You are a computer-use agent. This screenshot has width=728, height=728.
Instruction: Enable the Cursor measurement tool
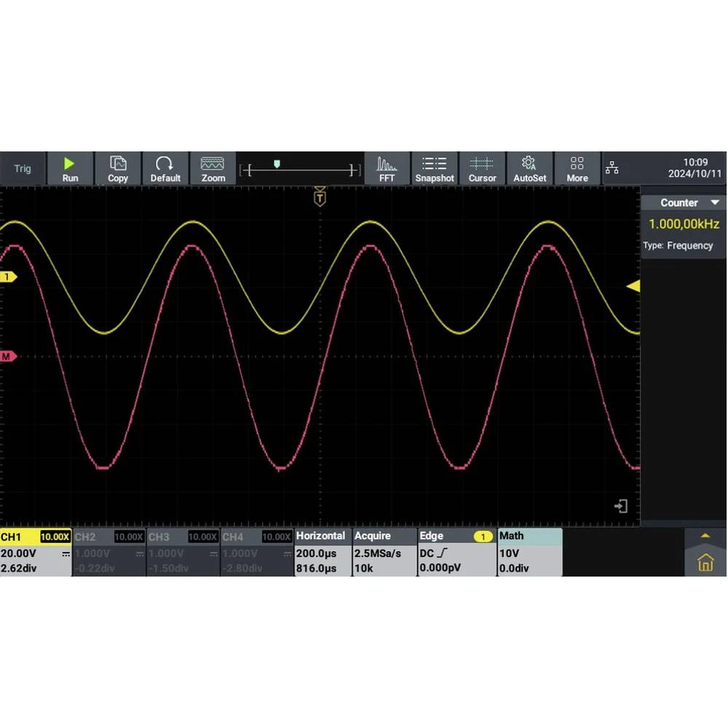482,168
